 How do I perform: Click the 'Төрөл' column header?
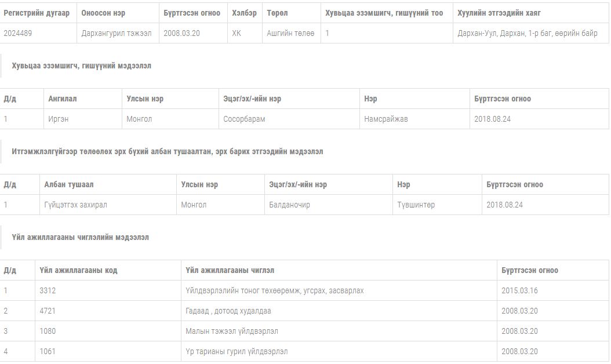point(277,13)
